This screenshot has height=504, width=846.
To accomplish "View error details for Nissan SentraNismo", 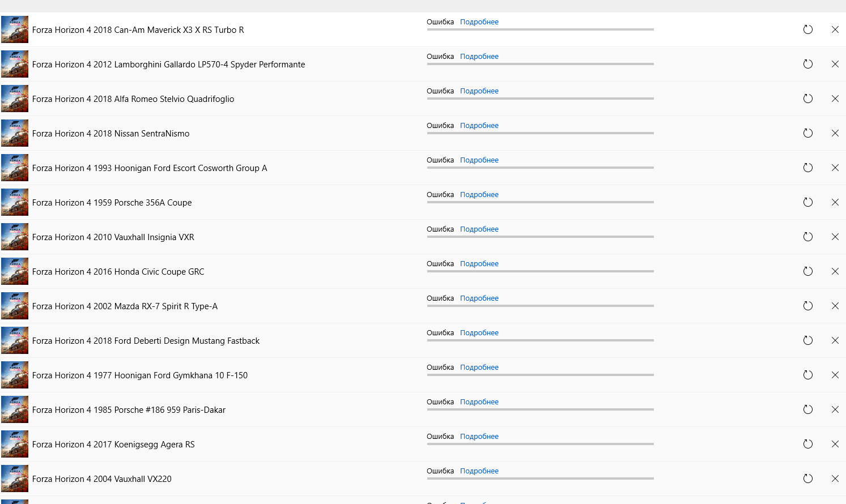I will tap(479, 126).
